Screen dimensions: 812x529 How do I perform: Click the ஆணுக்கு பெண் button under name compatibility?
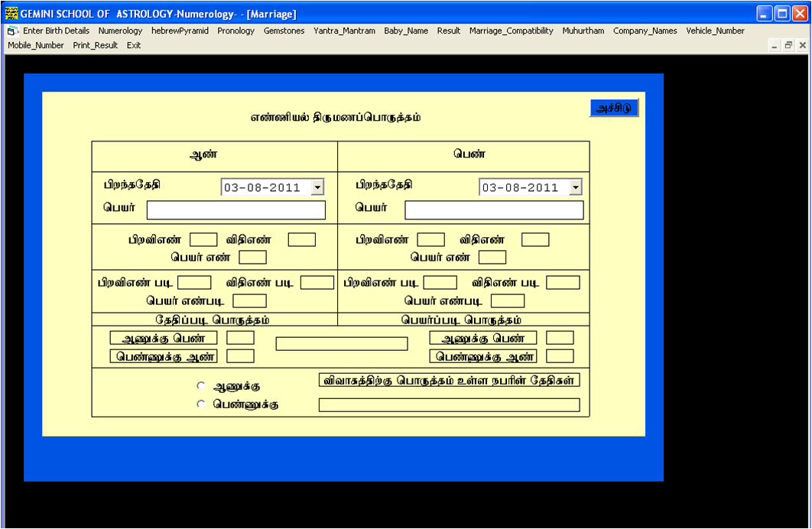[x=483, y=338]
